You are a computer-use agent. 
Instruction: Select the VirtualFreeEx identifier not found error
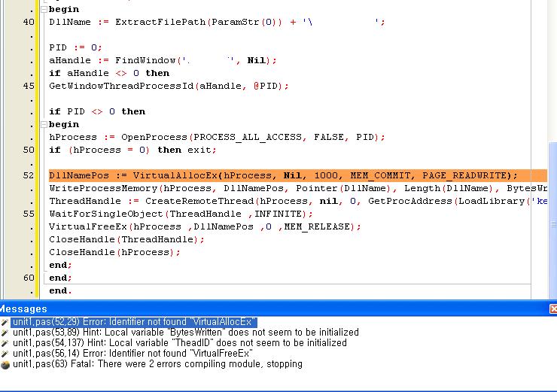pos(132,354)
